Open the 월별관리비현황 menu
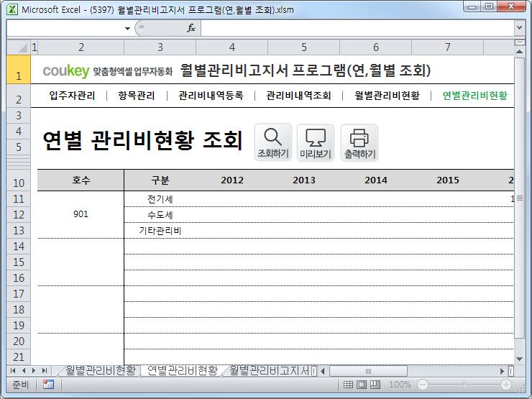 pyautogui.click(x=387, y=96)
